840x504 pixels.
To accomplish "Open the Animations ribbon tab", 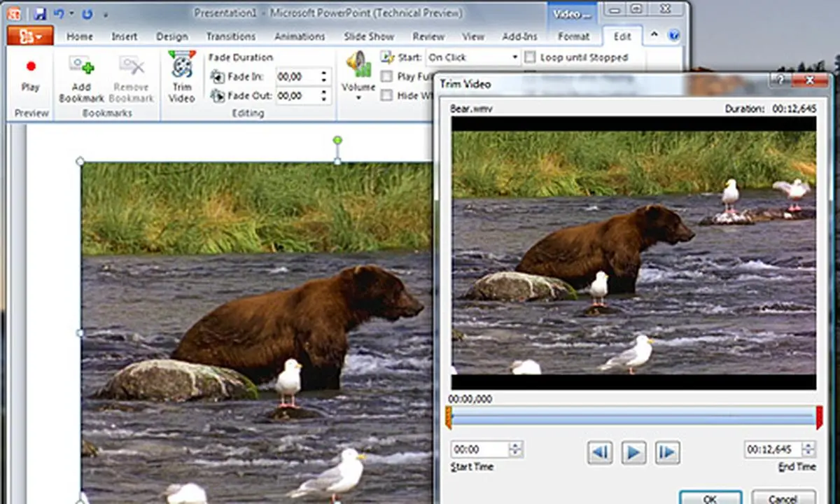I will coord(300,36).
